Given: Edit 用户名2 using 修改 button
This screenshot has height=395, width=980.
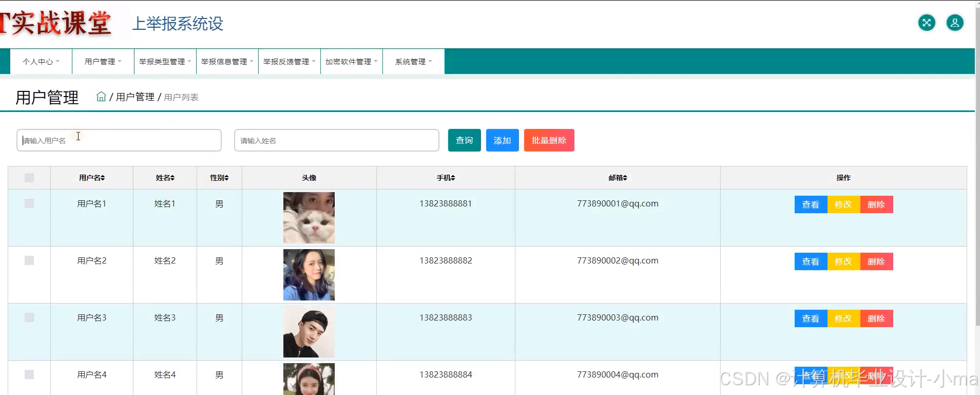Looking at the screenshot, I should point(844,261).
